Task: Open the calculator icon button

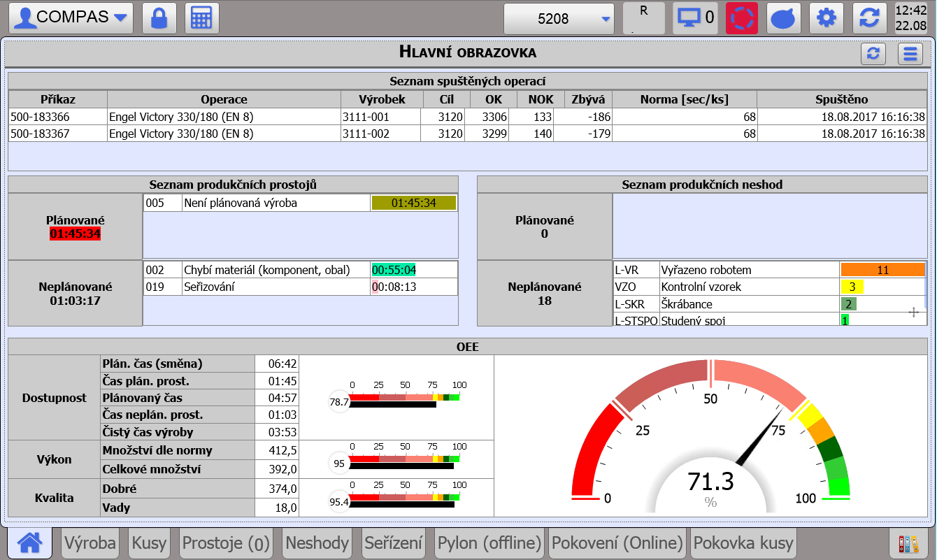Action: point(202,17)
